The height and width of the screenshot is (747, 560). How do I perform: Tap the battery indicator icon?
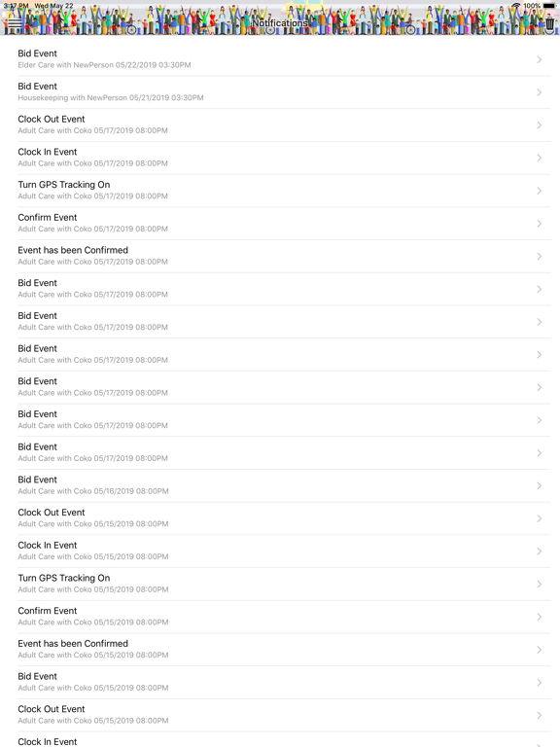(549, 5)
